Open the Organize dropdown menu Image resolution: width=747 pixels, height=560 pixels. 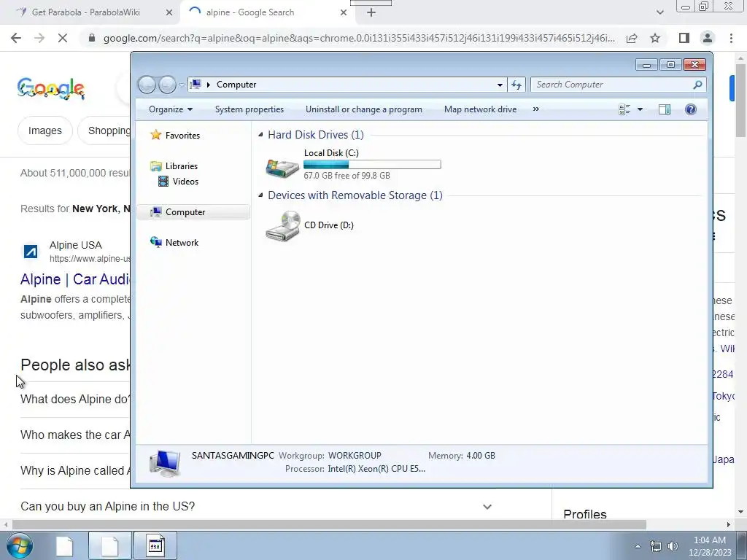coord(171,109)
